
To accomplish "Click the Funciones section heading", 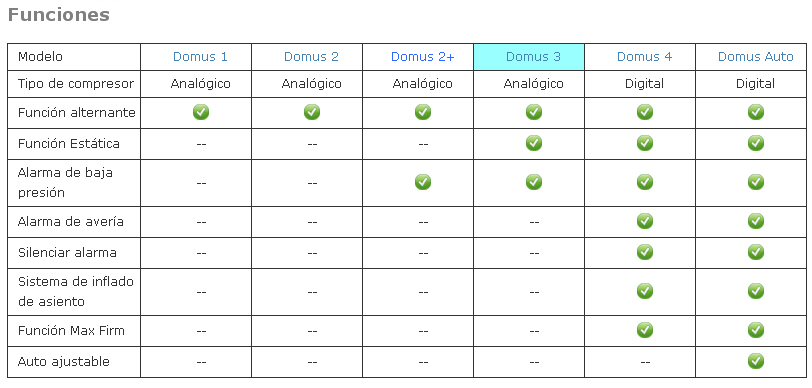I will point(59,15).
